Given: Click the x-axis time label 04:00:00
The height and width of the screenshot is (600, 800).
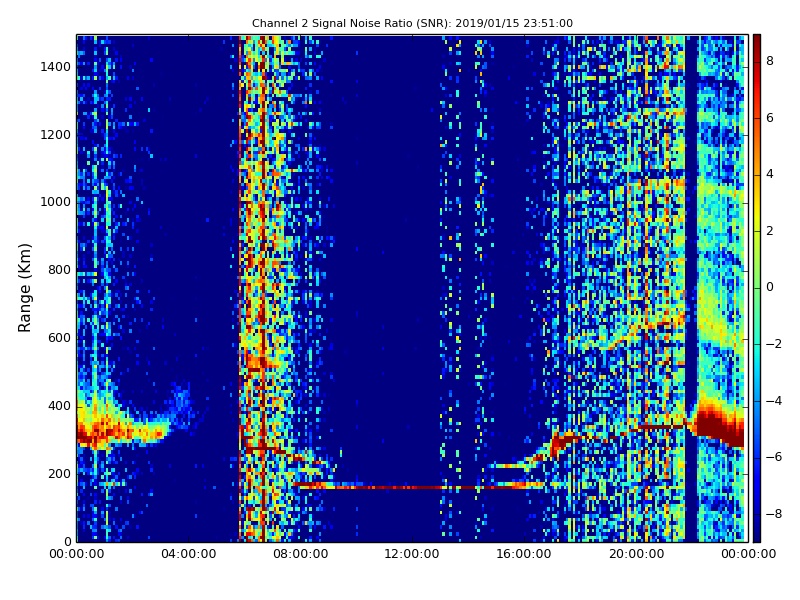Looking at the screenshot, I should click(x=189, y=554).
